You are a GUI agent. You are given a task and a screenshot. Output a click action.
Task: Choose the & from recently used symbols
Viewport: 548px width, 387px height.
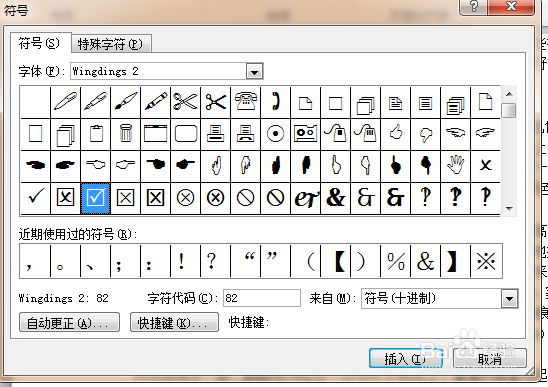pos(426,261)
